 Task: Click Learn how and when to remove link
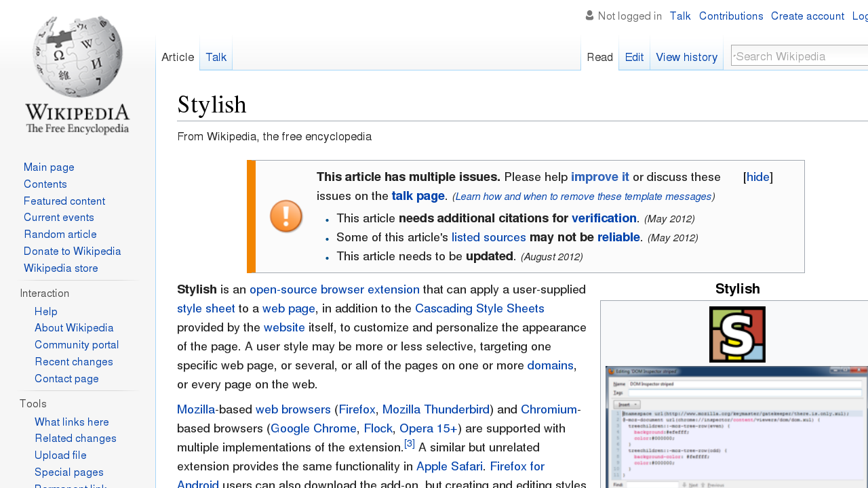click(x=583, y=197)
